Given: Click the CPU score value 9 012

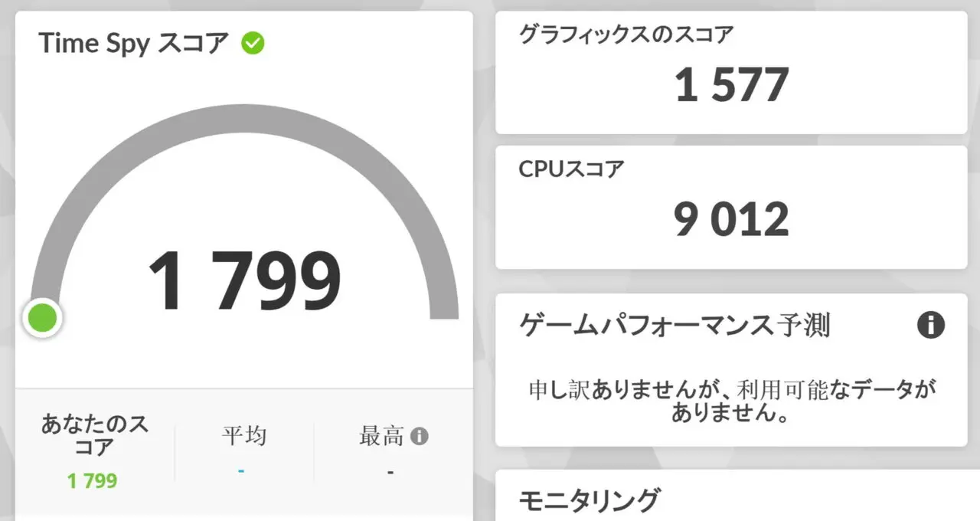Looking at the screenshot, I should click(x=731, y=220).
